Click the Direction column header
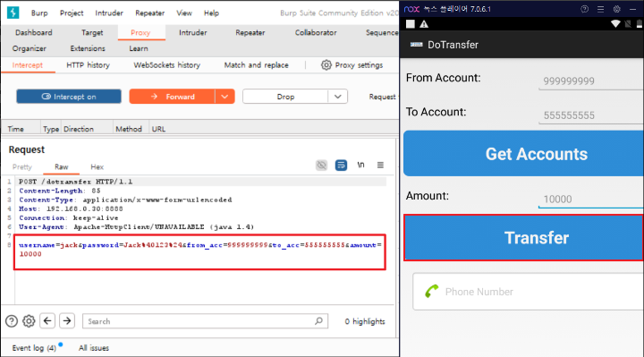The height and width of the screenshot is (357, 644). pos(79,129)
